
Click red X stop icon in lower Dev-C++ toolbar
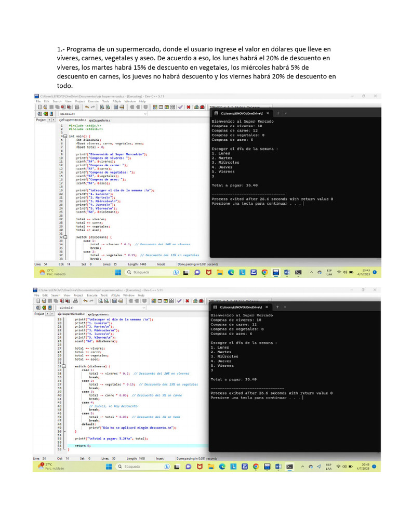[187, 301]
